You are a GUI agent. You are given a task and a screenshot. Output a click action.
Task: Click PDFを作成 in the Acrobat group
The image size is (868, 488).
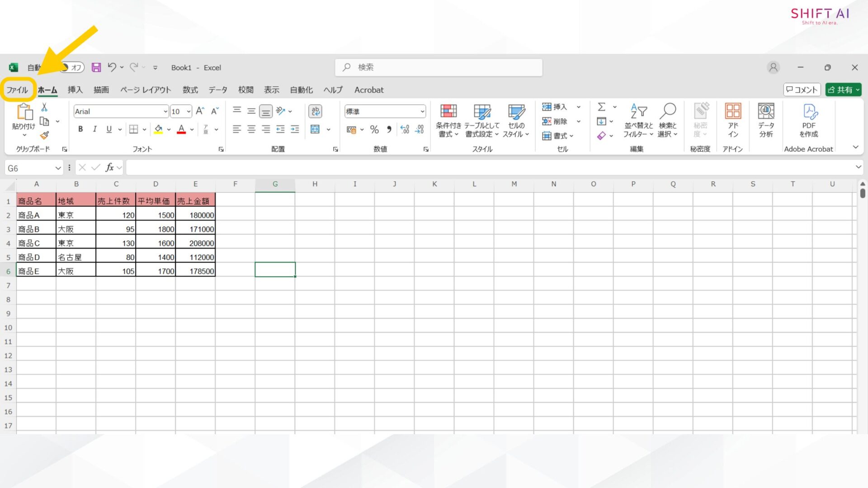(809, 121)
